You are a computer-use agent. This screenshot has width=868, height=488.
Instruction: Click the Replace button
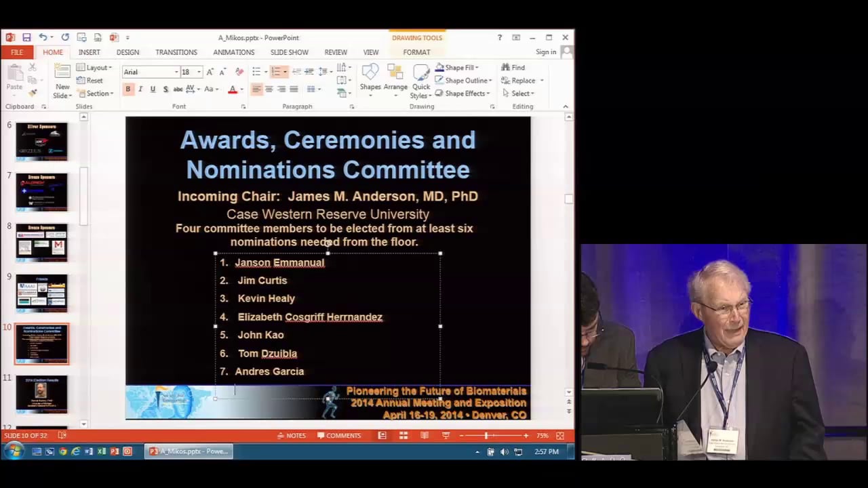(518, 81)
